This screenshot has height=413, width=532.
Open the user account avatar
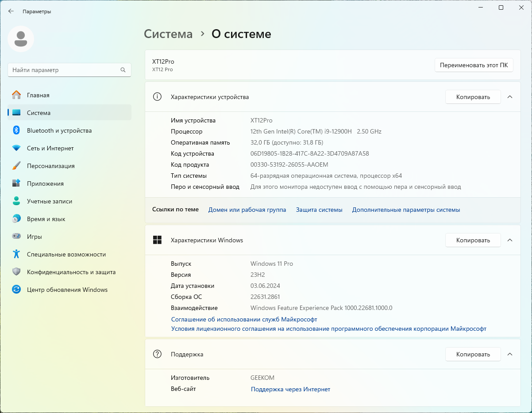(21, 39)
